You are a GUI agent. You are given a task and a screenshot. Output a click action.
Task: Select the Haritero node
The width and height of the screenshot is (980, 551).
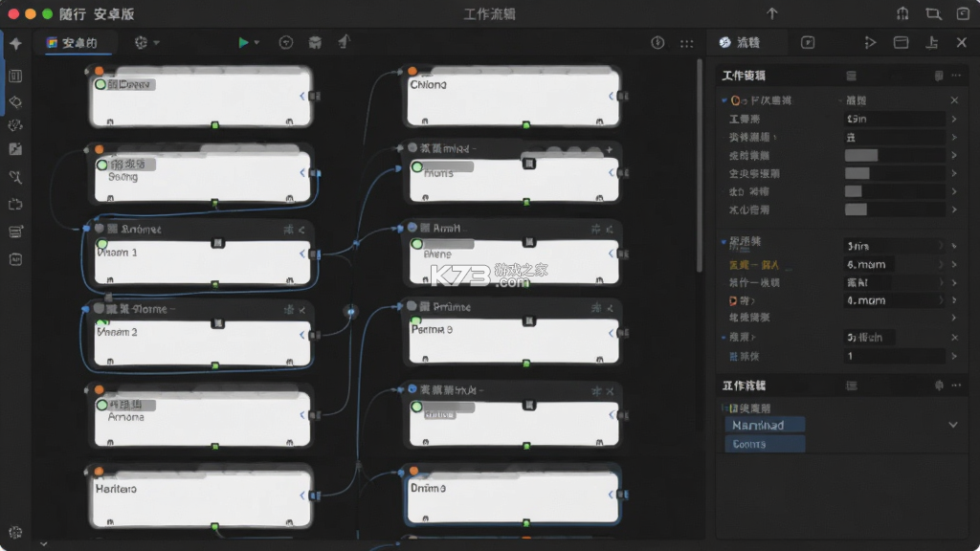pos(200,497)
